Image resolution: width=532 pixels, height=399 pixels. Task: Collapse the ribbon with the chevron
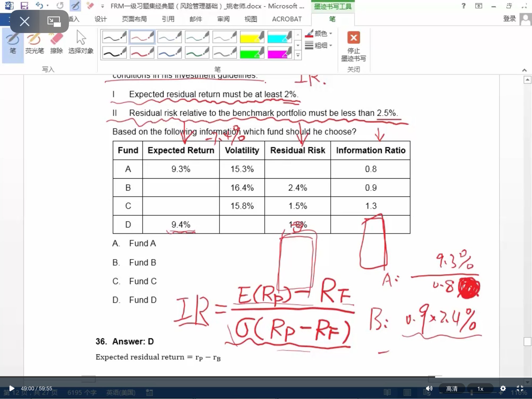pyautogui.click(x=524, y=70)
